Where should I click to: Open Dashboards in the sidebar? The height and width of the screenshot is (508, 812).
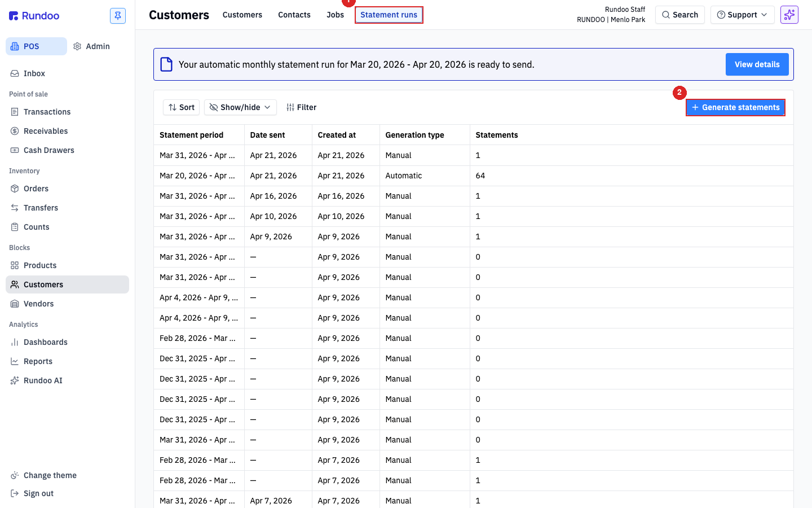(x=68, y=342)
